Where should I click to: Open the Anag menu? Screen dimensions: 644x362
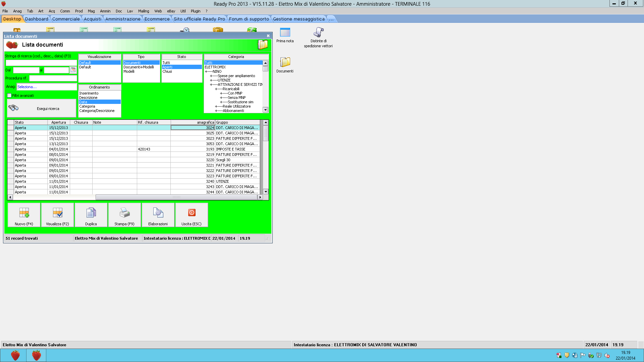pyautogui.click(x=17, y=11)
